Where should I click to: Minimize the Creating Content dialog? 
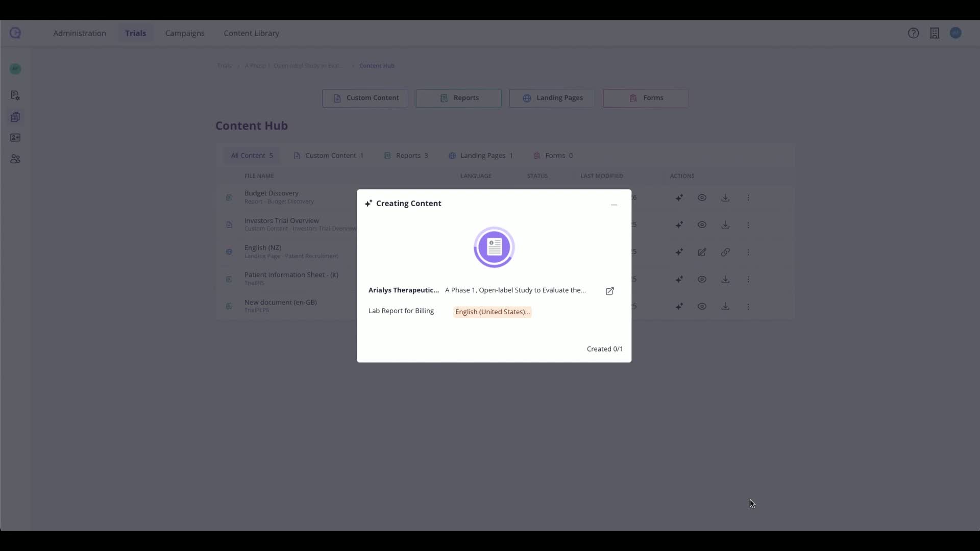[614, 205]
